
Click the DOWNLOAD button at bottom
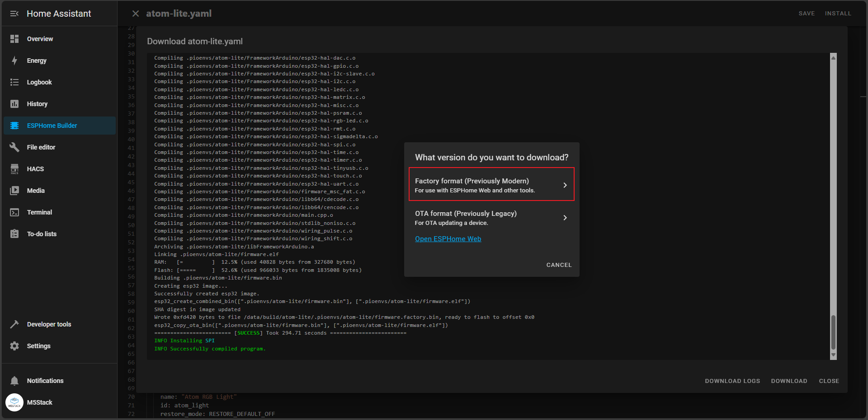click(x=789, y=381)
